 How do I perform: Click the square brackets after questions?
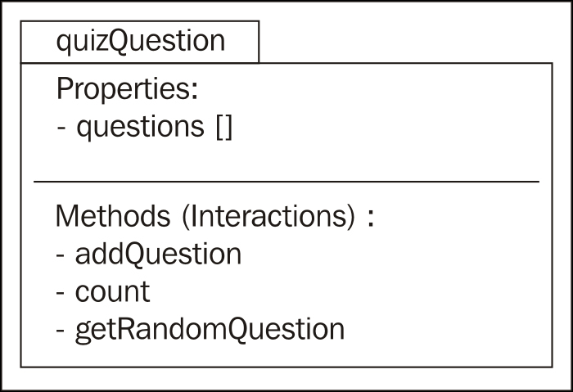click(x=224, y=128)
